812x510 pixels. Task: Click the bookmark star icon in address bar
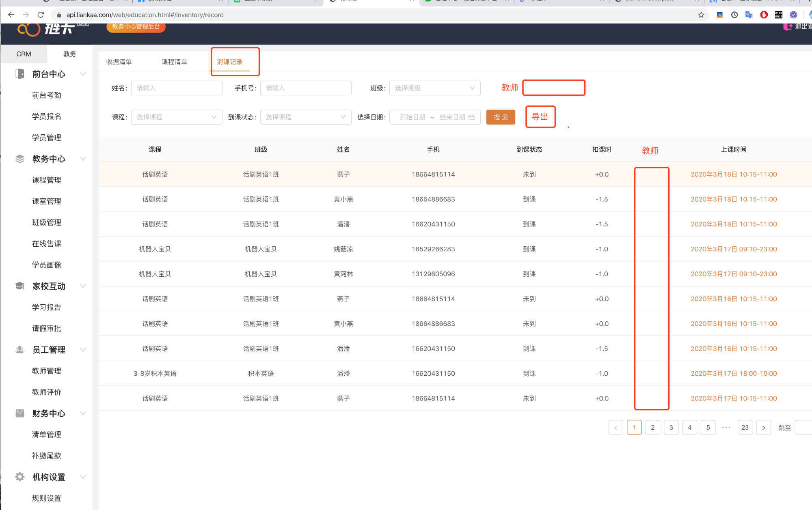point(701,15)
